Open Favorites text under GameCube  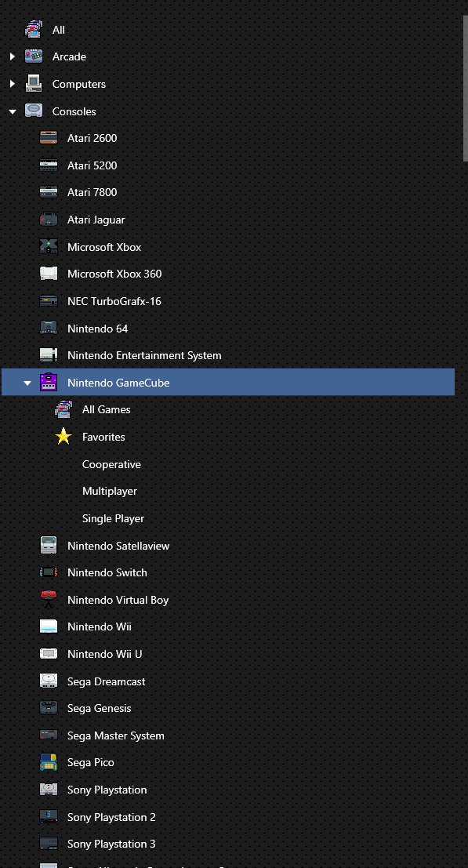click(x=103, y=437)
